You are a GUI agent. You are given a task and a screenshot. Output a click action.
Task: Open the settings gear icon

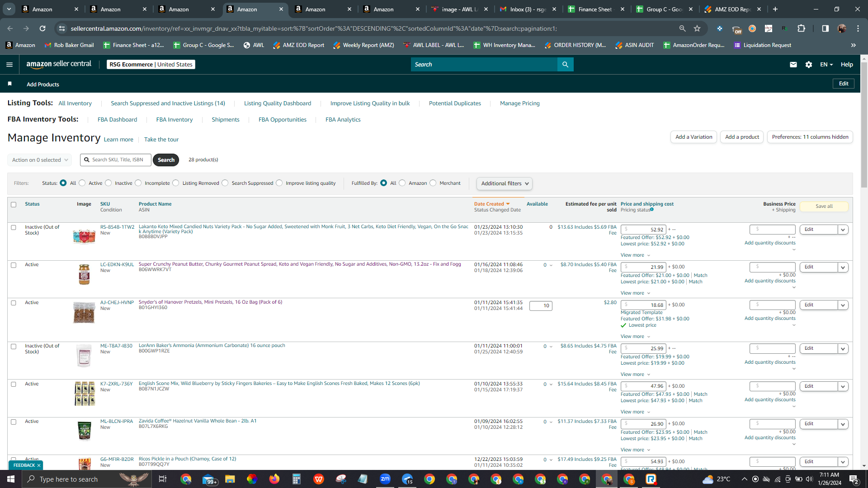(x=809, y=65)
